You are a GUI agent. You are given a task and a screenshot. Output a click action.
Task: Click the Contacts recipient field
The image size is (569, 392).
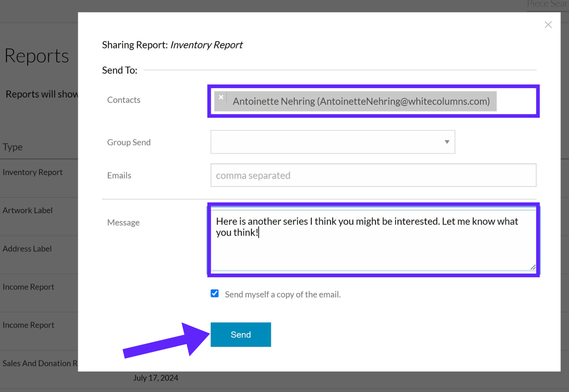373,101
